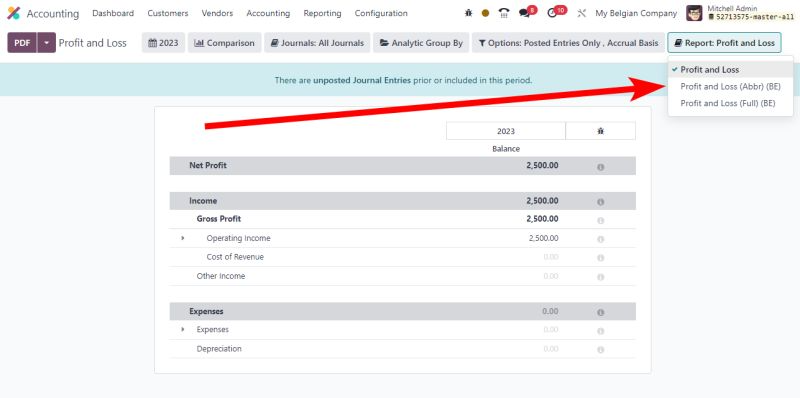Toggle Report: Profit and Loss dropdown
This screenshot has width=800, height=398.
point(724,43)
